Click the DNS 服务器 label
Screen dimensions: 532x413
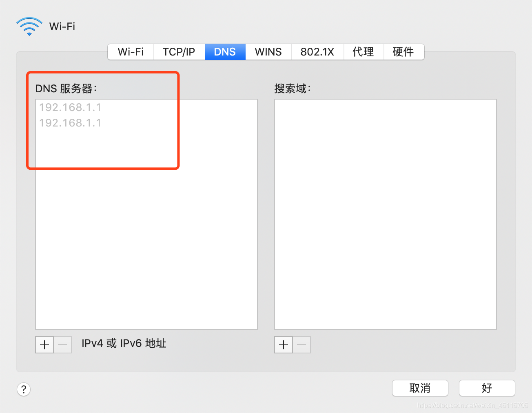[66, 89]
